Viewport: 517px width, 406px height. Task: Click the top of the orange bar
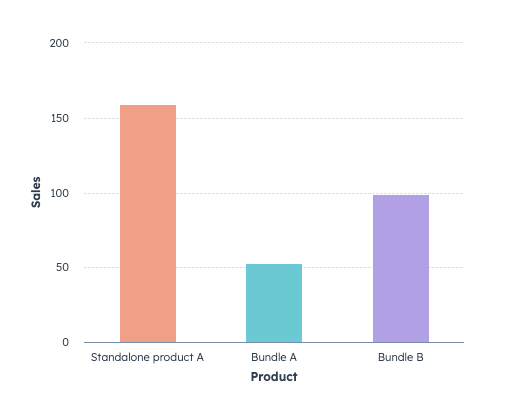click(148, 106)
